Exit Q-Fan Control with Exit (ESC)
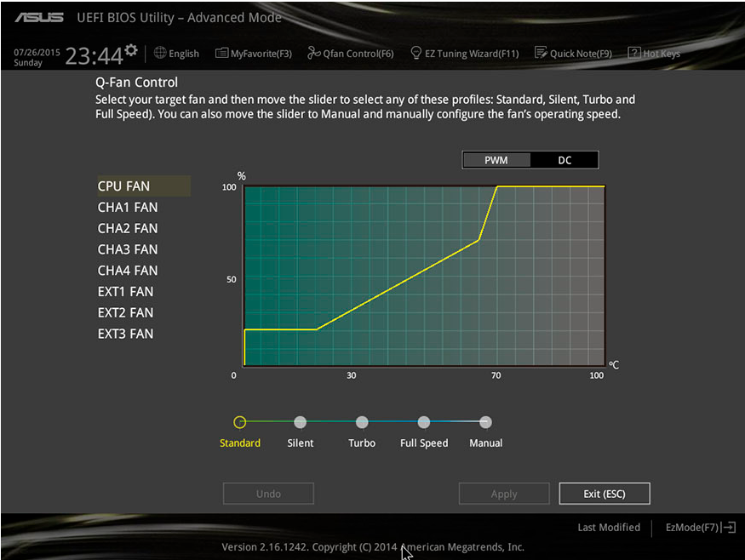This screenshot has height=560, width=745. 605,493
